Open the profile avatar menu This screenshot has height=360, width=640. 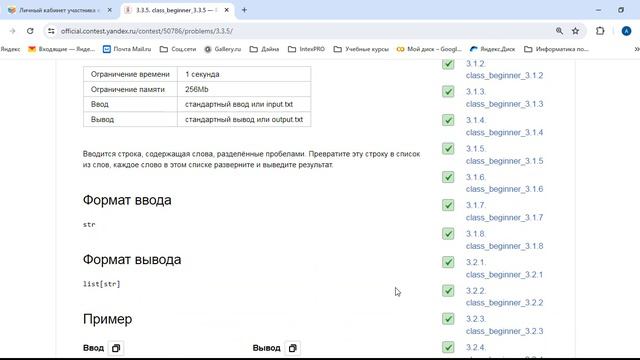click(x=626, y=31)
